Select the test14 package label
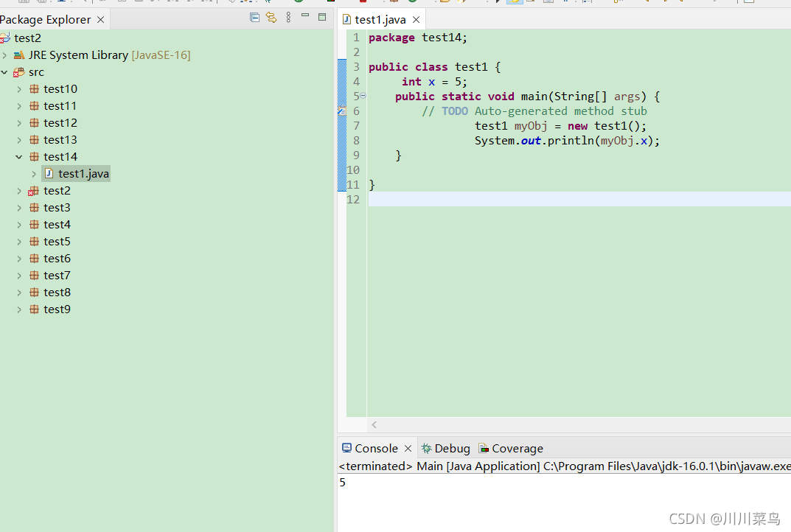791x532 pixels. [x=60, y=157]
